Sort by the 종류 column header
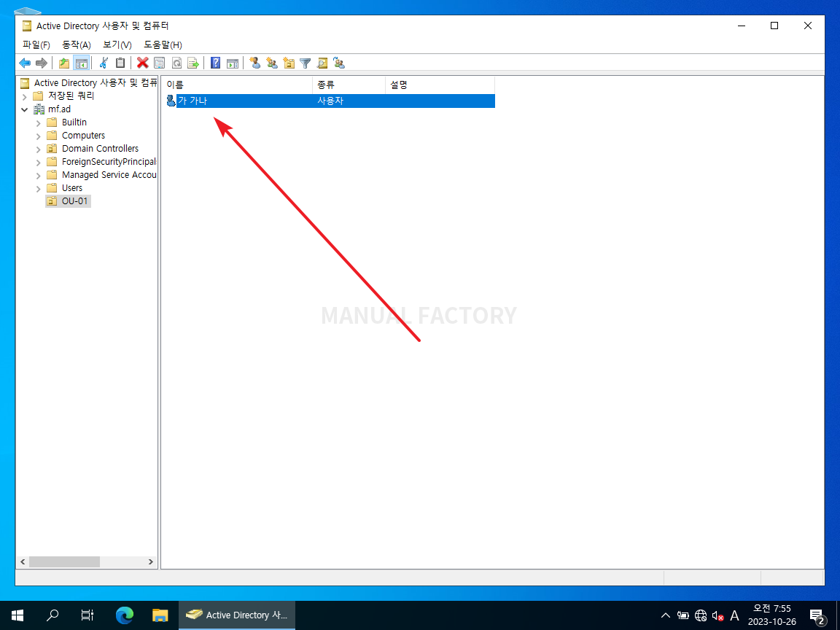The height and width of the screenshot is (630, 840). pos(349,85)
